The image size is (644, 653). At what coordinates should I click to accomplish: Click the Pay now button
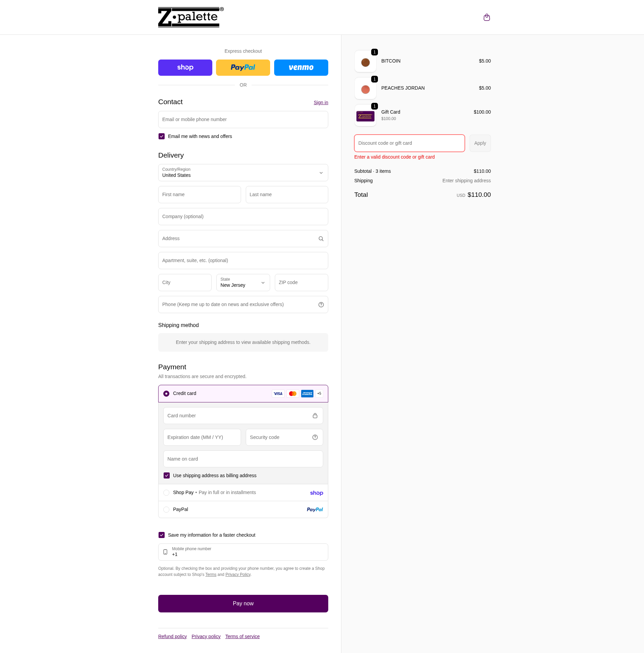[x=243, y=603]
